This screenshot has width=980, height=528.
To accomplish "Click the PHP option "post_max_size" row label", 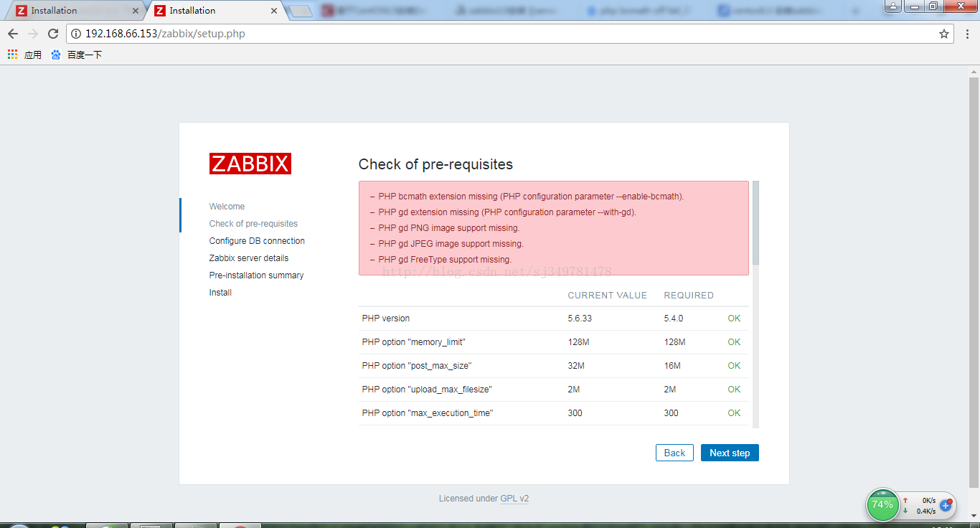I will [x=417, y=366].
